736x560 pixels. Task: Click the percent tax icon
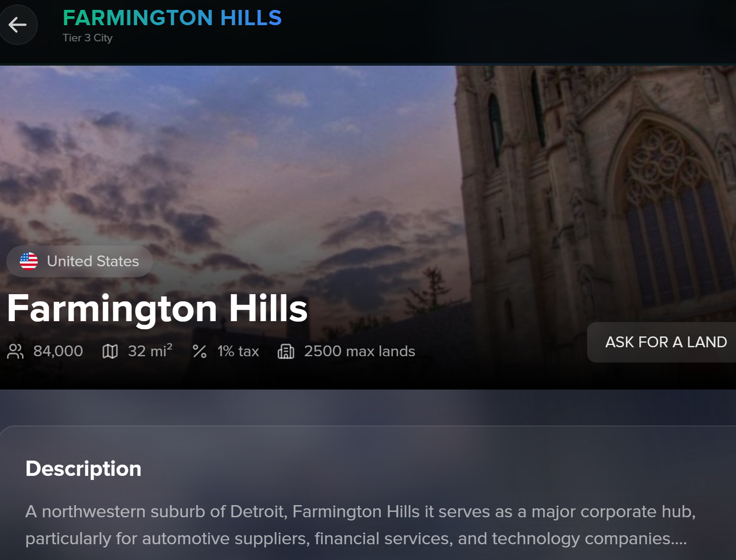[x=199, y=351]
